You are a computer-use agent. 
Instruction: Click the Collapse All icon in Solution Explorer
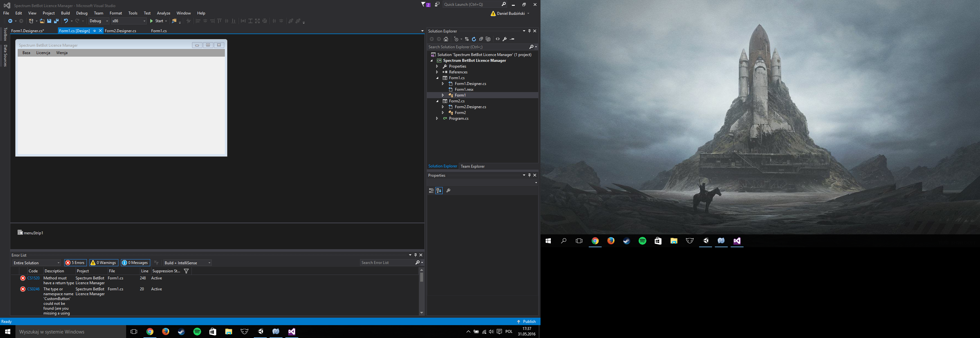click(x=481, y=39)
